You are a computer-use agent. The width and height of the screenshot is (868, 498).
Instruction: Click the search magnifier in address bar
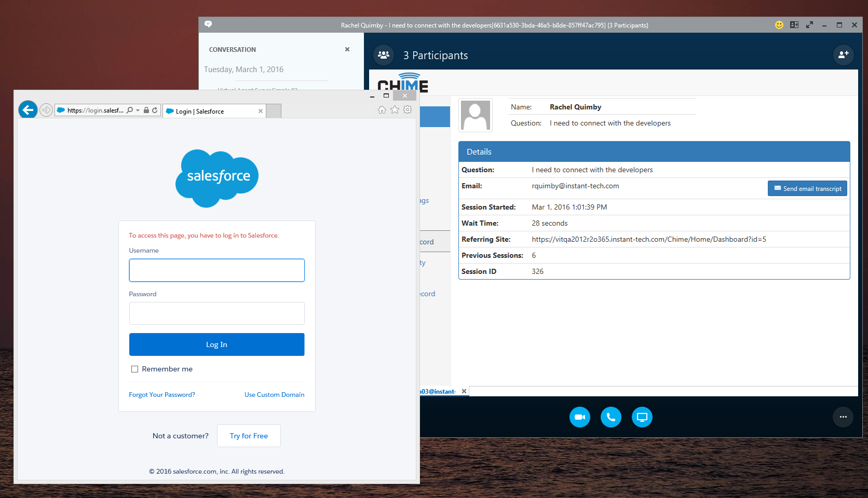[130, 110]
